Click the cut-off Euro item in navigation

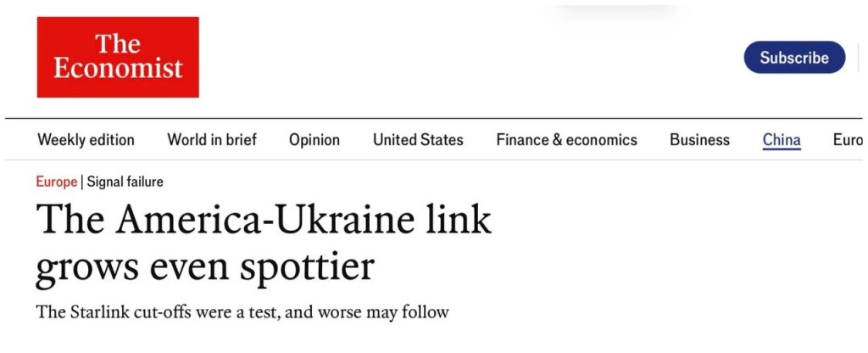pos(848,140)
